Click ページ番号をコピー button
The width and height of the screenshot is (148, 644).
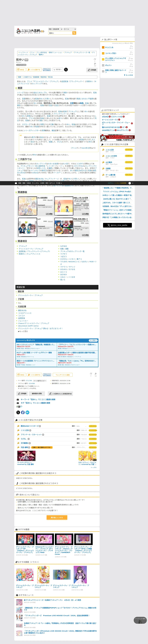point(40,381)
